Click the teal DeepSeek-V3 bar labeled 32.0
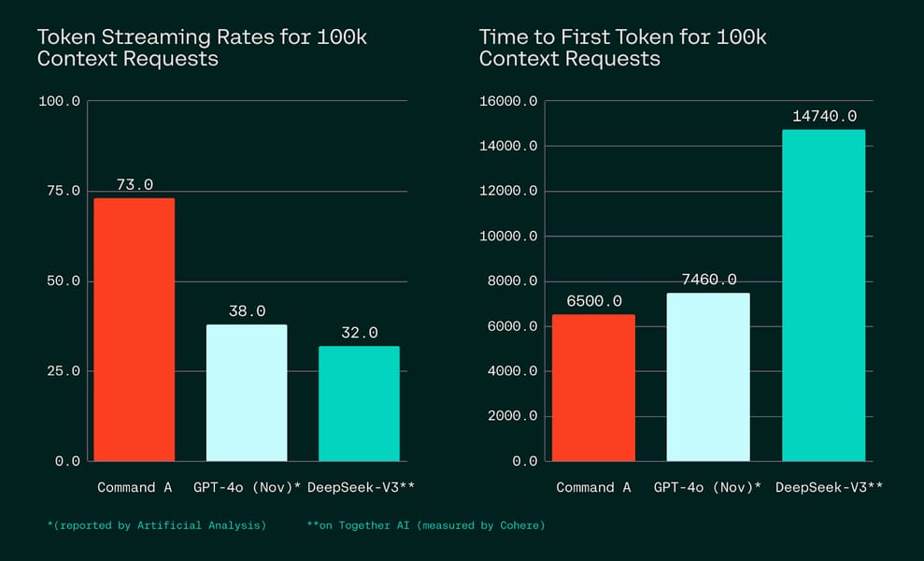Viewport: 924px width, 561px height. tap(360, 404)
